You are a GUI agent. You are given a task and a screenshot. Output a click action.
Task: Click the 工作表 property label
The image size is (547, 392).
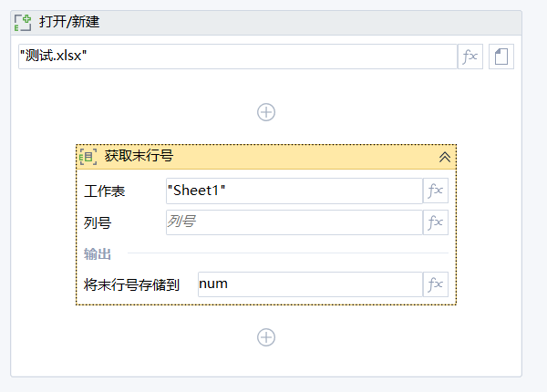click(x=104, y=191)
